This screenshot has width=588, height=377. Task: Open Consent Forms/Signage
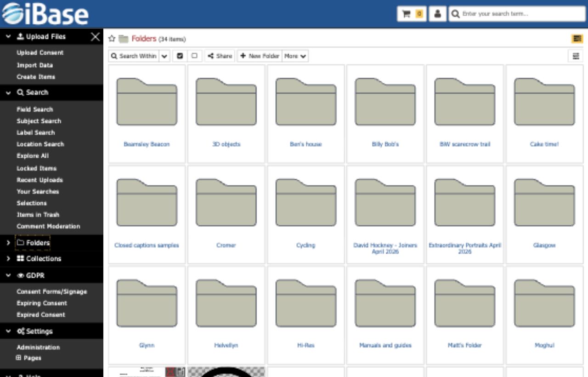(x=51, y=291)
